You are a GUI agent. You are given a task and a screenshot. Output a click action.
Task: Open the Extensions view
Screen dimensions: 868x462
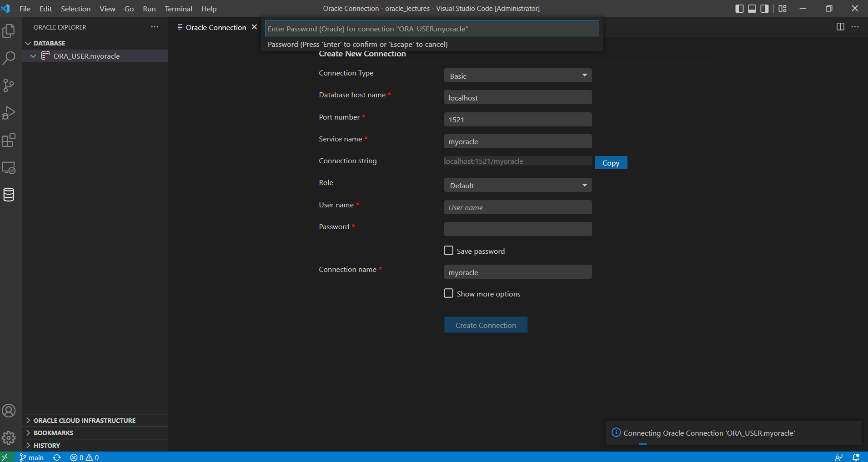[x=9, y=140]
